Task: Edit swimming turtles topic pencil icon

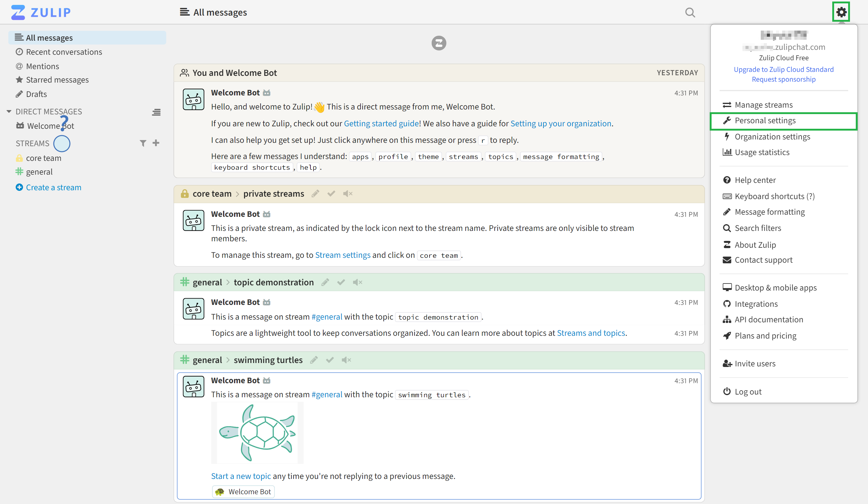Action: tap(314, 360)
